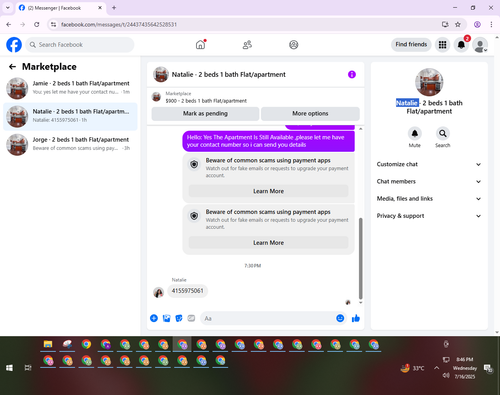
Task: Mute this conversation with the bell icon
Action: pyautogui.click(x=415, y=134)
